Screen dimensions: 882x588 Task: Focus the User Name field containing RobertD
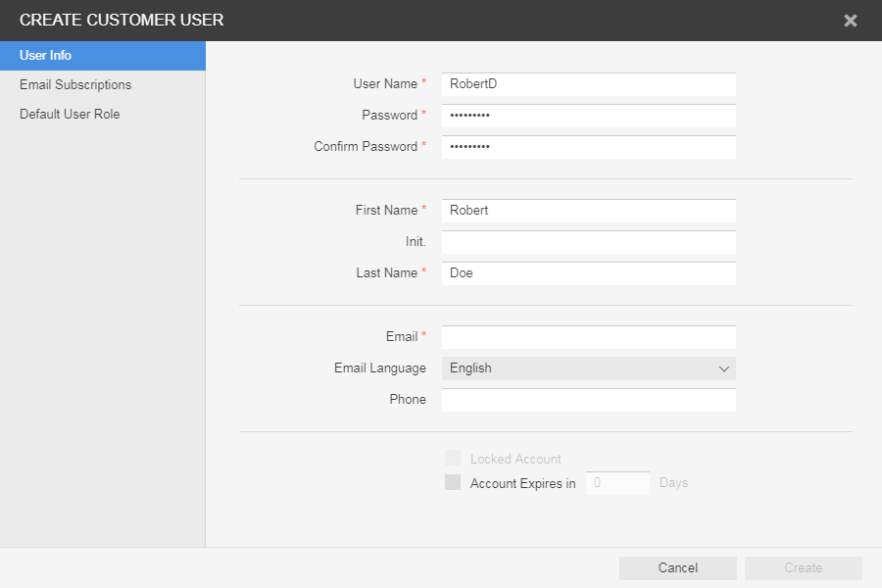588,84
